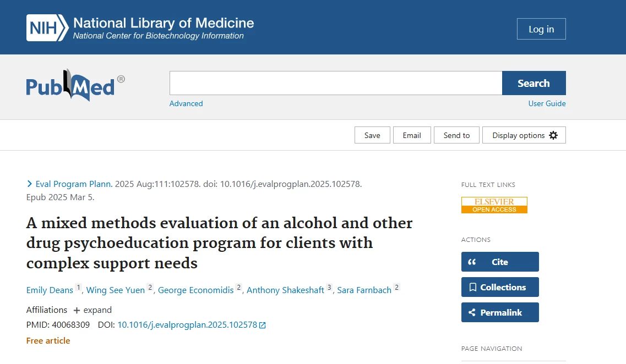Click the external link icon after DOI
626x364 pixels.
262,326
